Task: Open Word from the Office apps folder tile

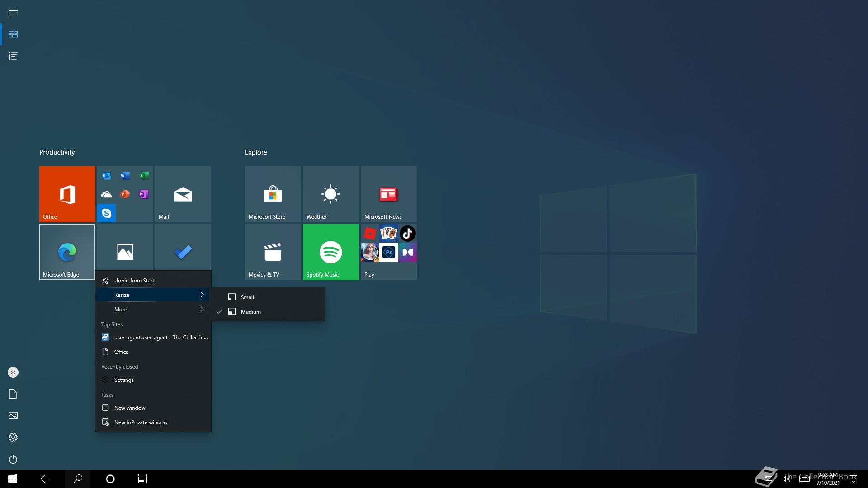Action: (125, 175)
